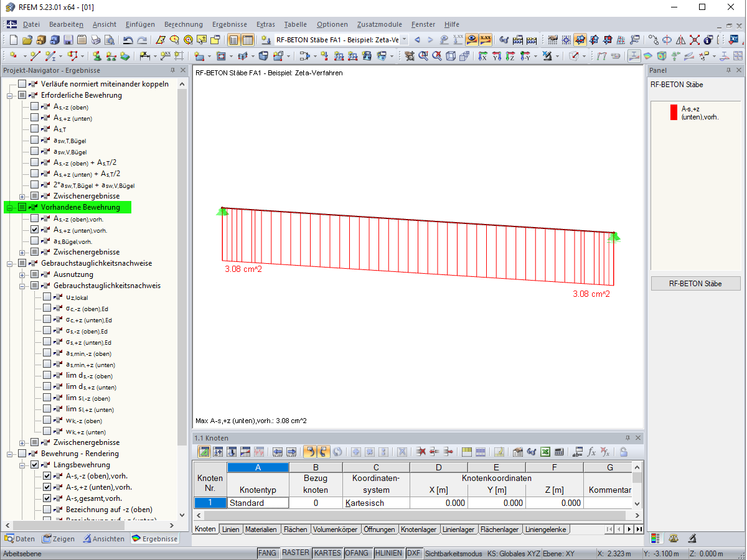Expand Zwischenergebnisse under Vorhandene Bewehrung

pos(22,253)
